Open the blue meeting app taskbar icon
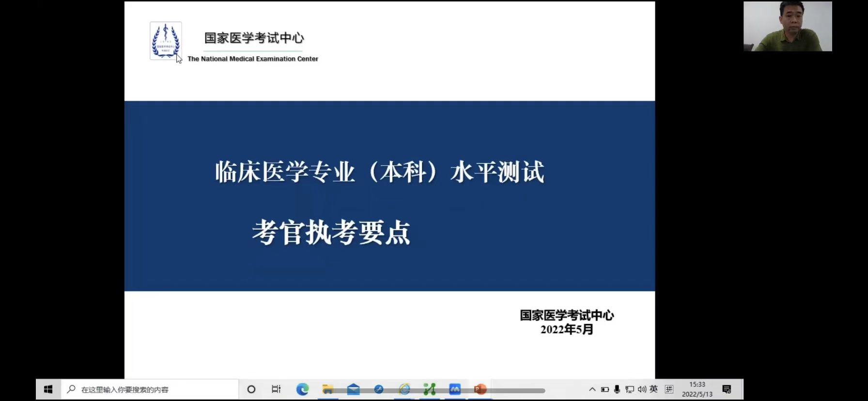Viewport: 868px width, 401px height. [x=455, y=389]
